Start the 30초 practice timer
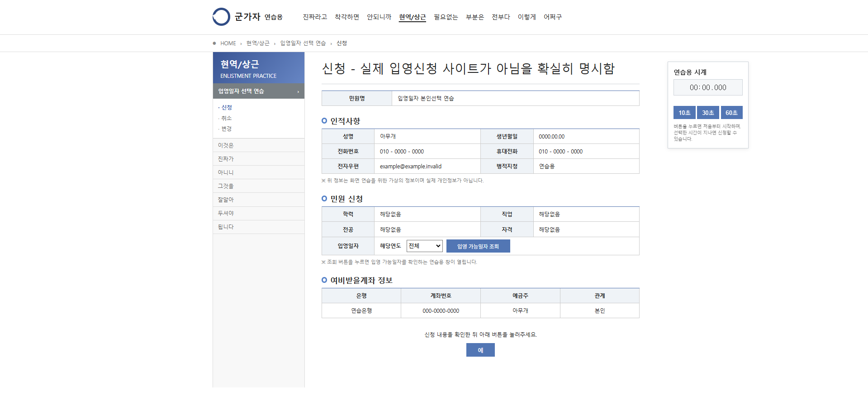The image size is (868, 406). (x=708, y=113)
